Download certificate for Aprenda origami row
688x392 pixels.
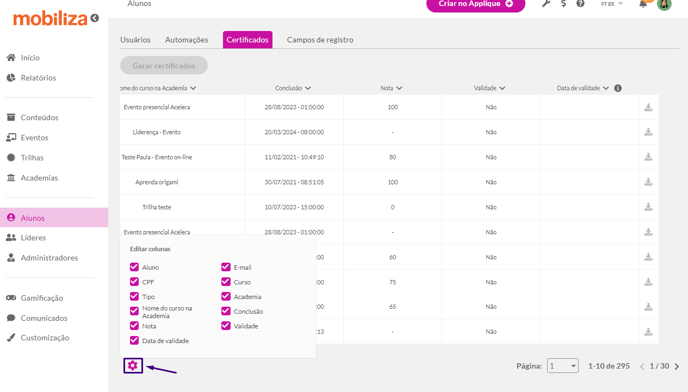click(x=648, y=182)
